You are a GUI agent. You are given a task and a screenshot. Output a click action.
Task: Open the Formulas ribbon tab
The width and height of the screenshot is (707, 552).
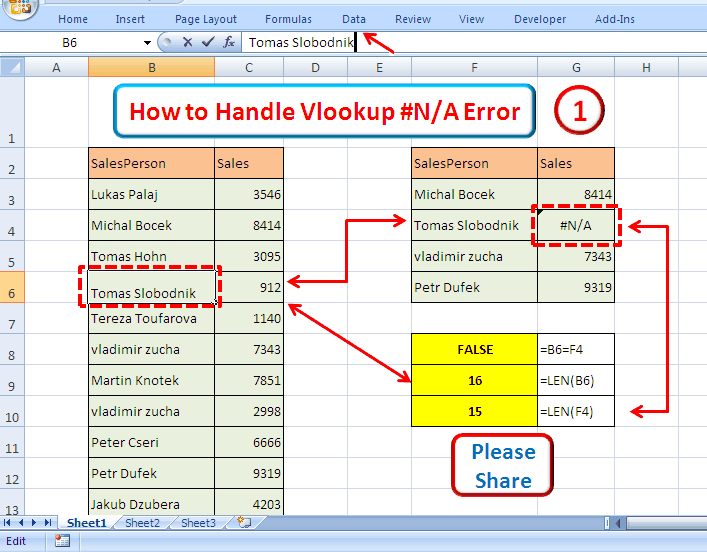click(x=288, y=19)
